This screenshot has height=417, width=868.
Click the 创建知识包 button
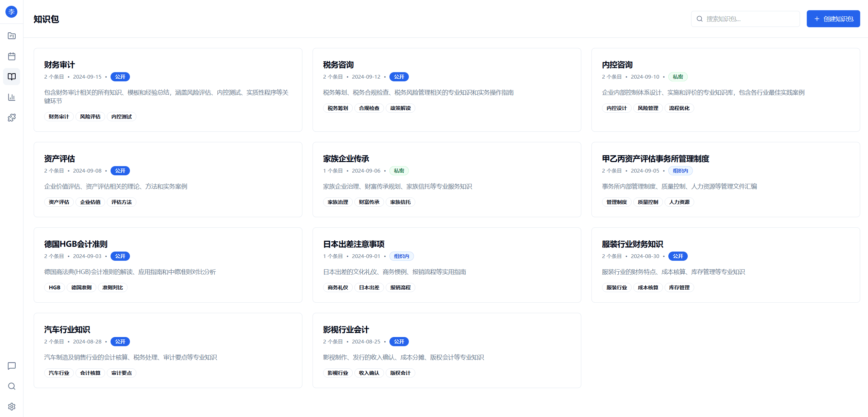pyautogui.click(x=833, y=19)
